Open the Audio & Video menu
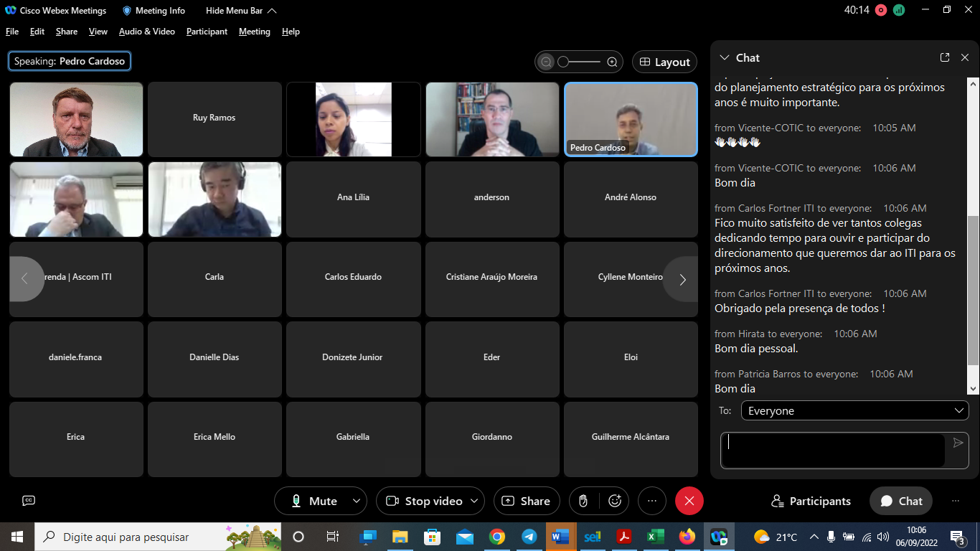 coord(146,32)
